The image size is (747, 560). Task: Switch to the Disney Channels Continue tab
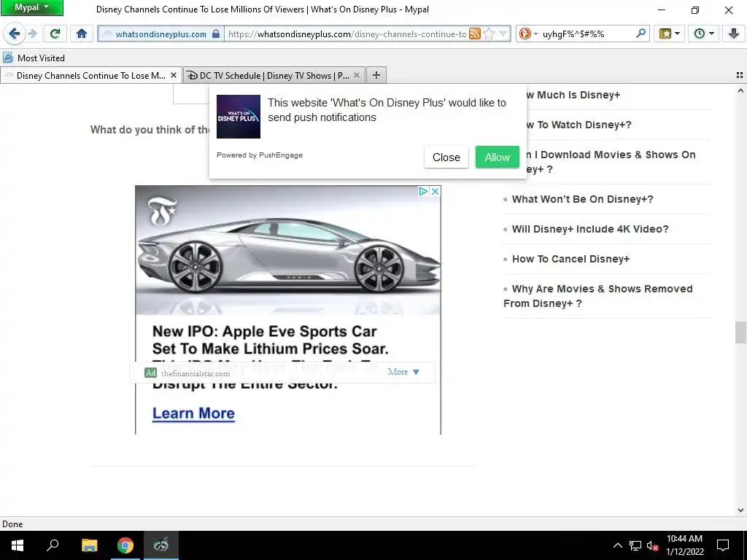coord(91,75)
